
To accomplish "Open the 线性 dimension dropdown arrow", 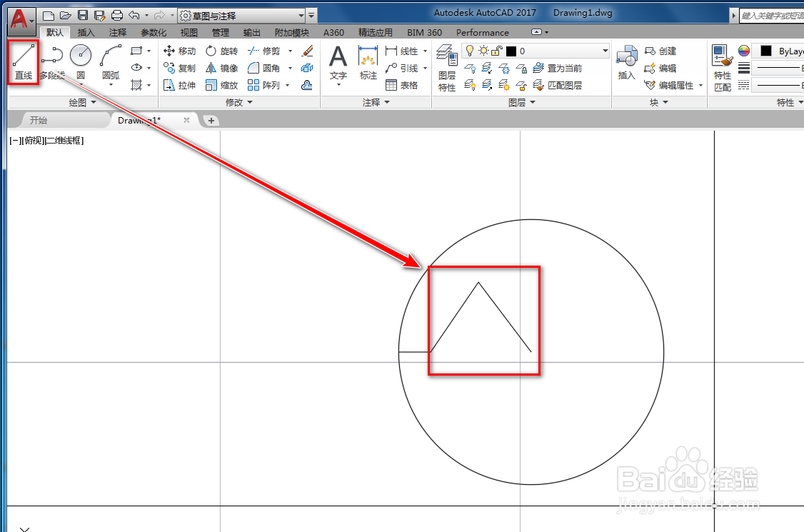I will click(x=425, y=51).
